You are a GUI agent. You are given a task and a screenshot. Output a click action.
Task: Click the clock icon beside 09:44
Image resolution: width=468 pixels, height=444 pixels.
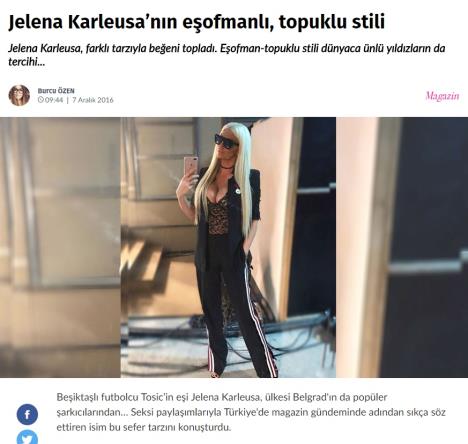coord(40,100)
